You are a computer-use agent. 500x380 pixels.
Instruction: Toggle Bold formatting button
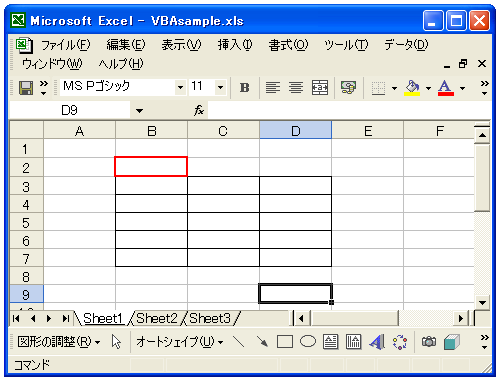click(244, 88)
